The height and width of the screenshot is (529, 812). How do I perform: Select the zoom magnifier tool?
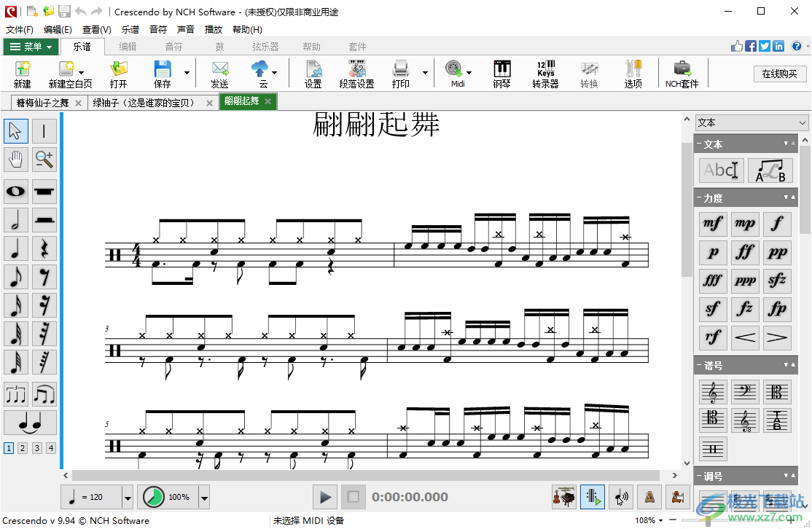click(x=44, y=159)
